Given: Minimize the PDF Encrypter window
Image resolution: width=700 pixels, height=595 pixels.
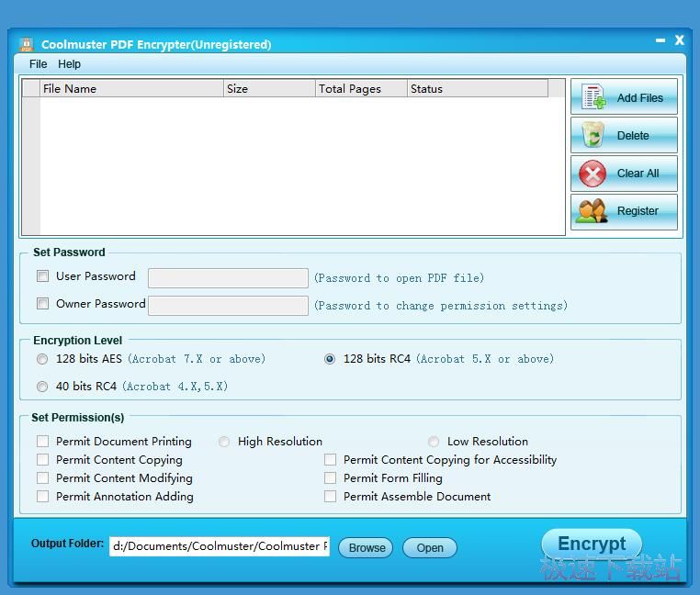Looking at the screenshot, I should click(660, 40).
